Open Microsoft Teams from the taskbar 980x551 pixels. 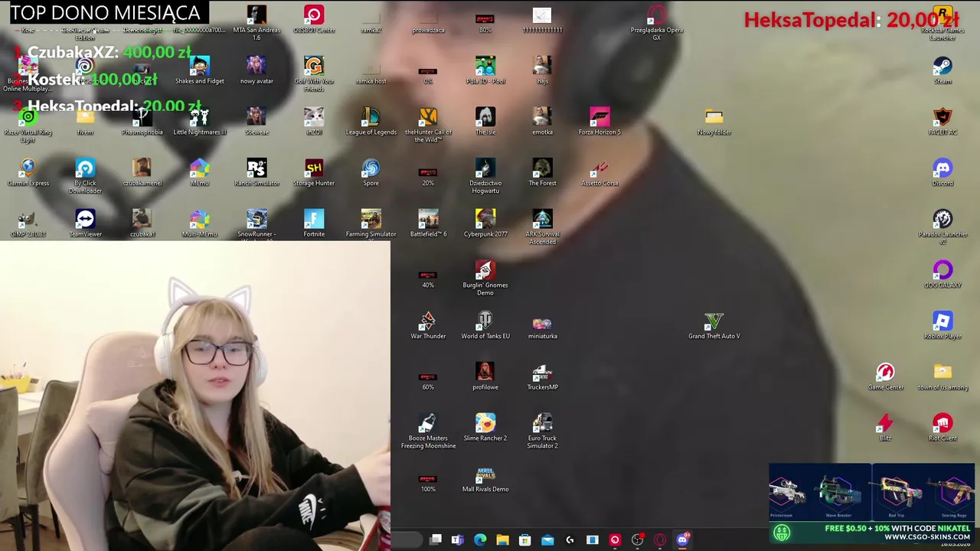pos(458,540)
